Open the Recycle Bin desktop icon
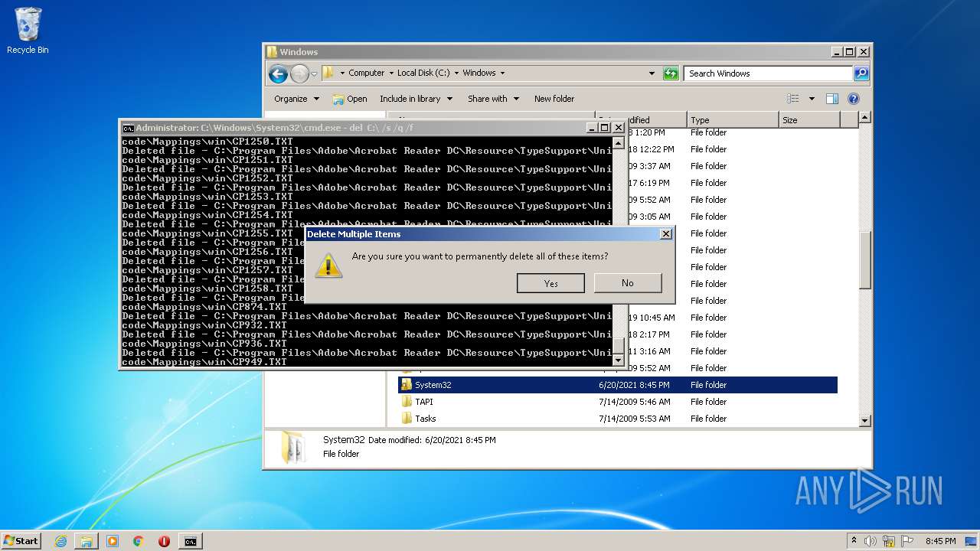Screen dimensions: 980x551 [x=28, y=31]
